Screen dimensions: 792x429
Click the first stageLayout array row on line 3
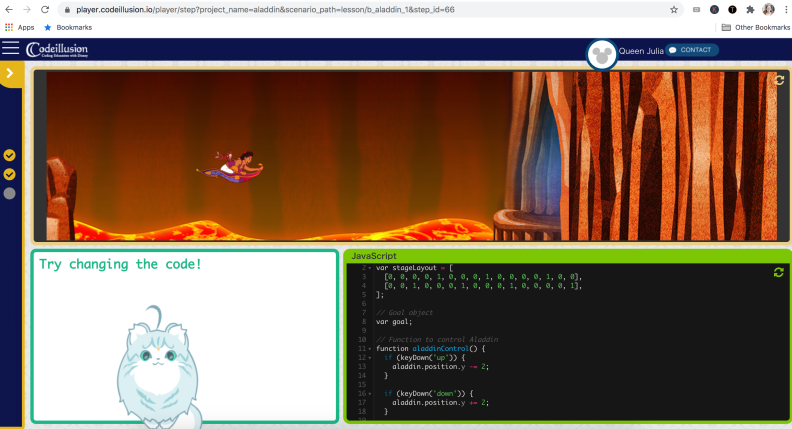pos(483,277)
